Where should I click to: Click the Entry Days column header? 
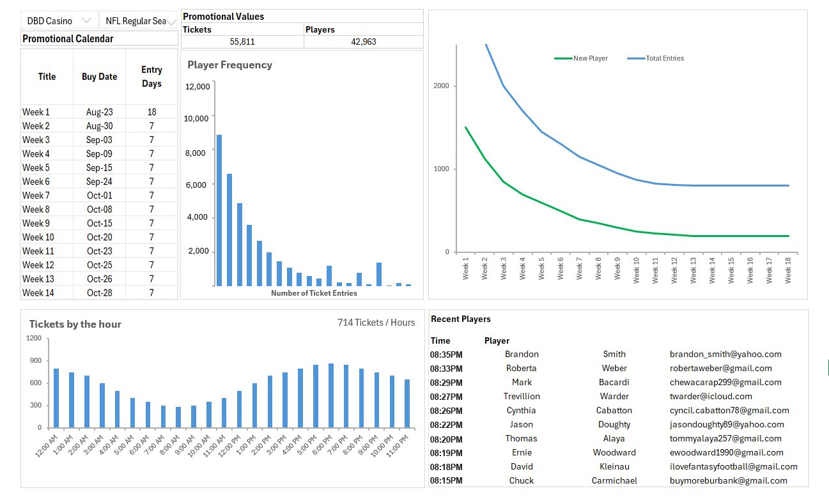point(151,77)
